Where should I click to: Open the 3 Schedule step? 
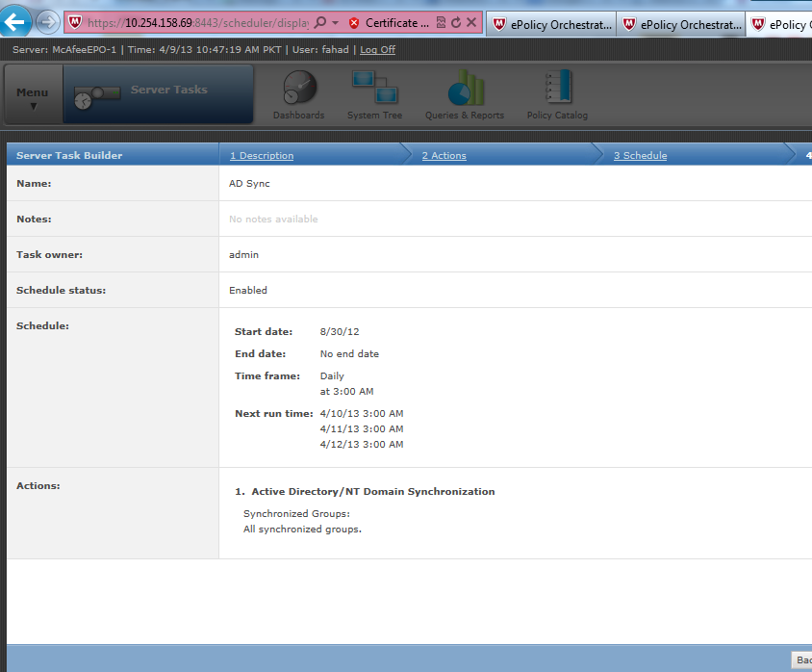(642, 154)
